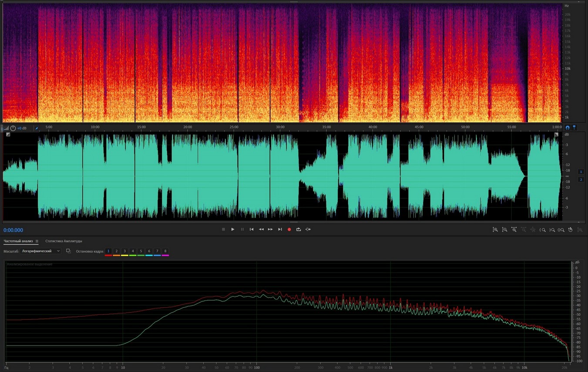Click the 0:00.000 timecode field
This screenshot has height=372, width=588.
click(13, 230)
